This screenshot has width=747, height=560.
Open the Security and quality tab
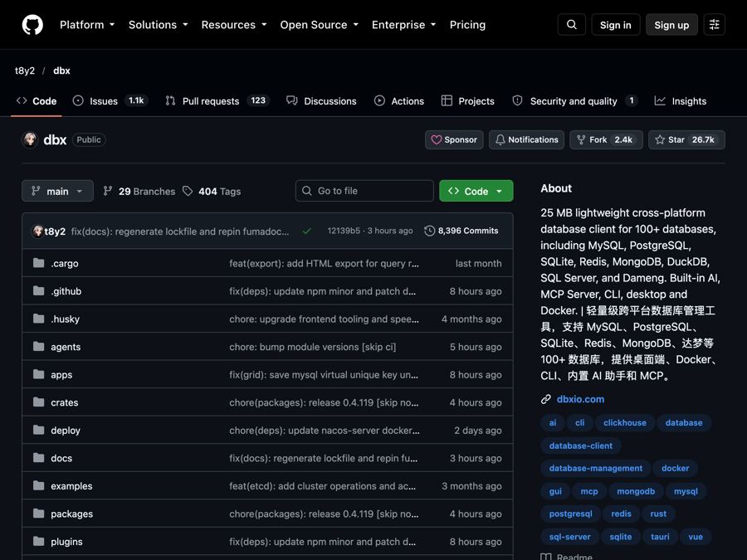pos(574,101)
